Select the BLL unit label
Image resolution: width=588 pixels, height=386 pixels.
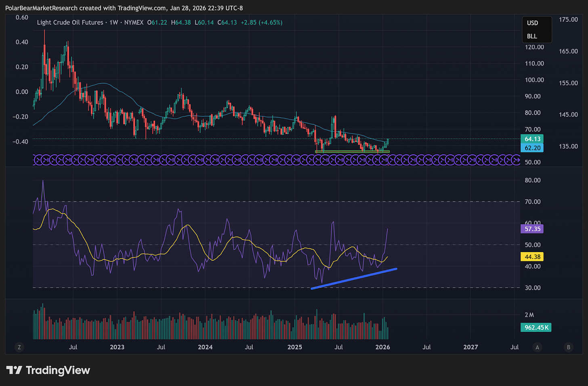pos(532,36)
